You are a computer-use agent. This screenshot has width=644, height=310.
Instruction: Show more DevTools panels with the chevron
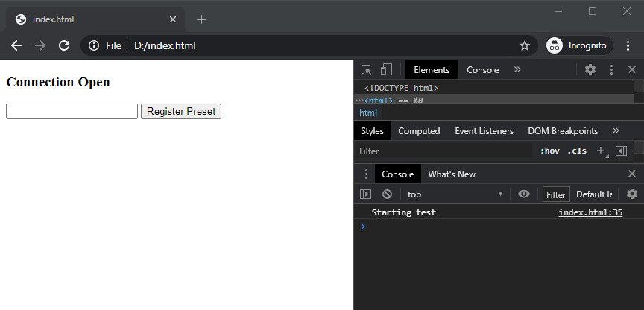click(x=517, y=69)
